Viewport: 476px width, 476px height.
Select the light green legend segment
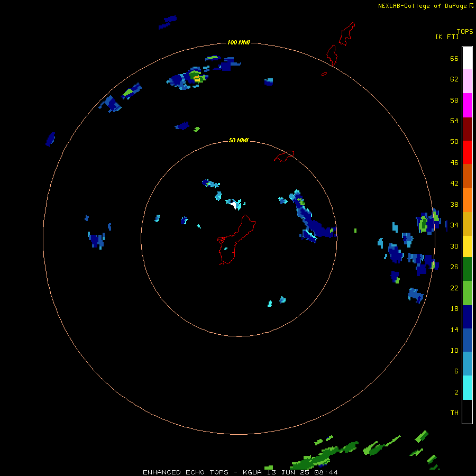click(467, 293)
